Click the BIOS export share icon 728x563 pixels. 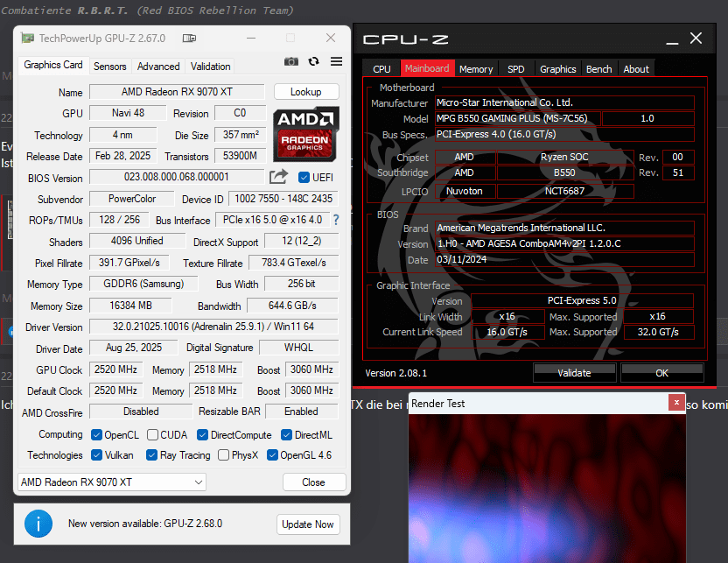[x=278, y=177]
